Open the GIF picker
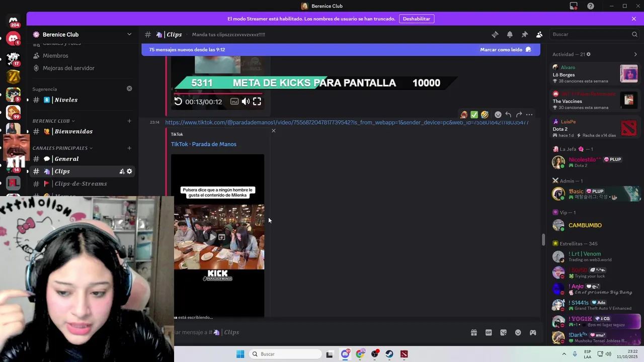The image size is (644, 362). (x=489, y=332)
